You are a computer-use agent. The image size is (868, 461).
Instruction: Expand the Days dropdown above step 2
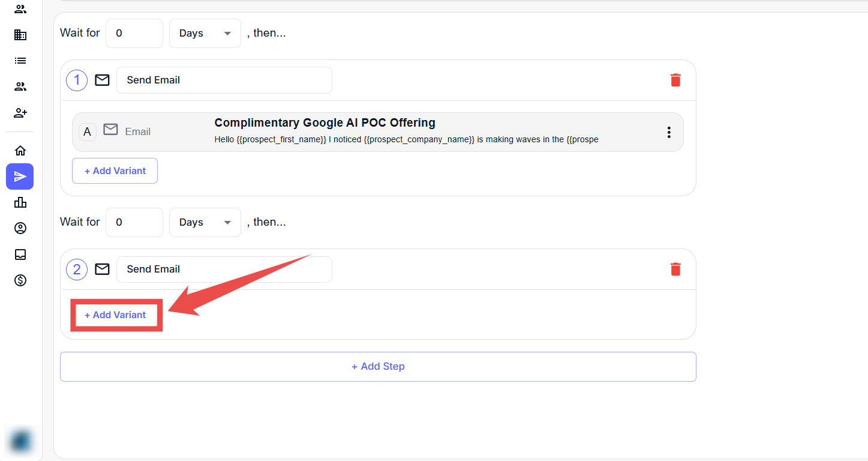click(x=205, y=222)
